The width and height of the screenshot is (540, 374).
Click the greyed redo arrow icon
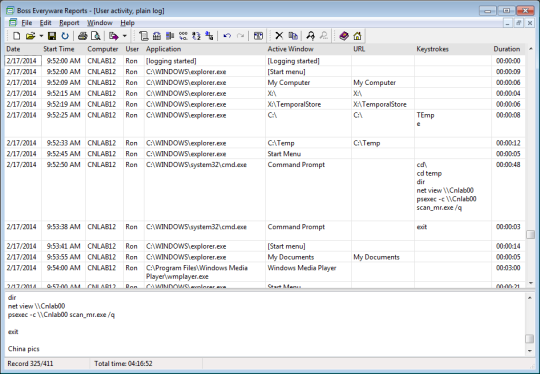pos(240,36)
